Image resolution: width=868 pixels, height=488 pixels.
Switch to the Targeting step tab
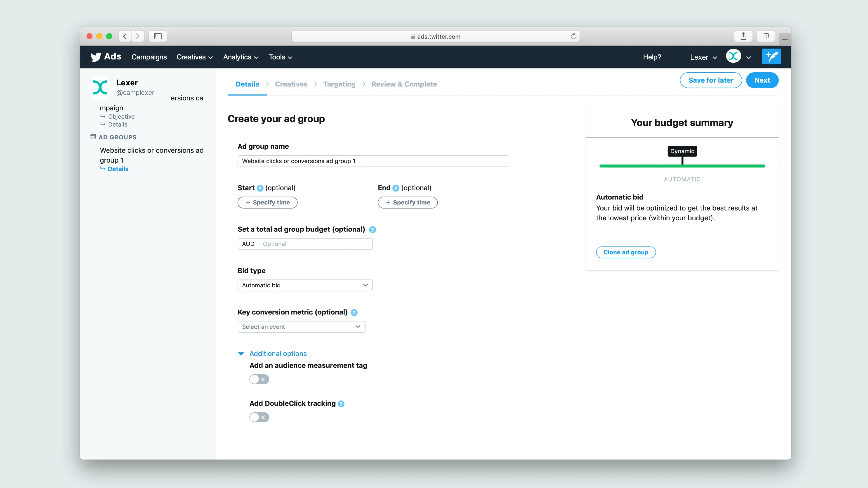click(339, 84)
